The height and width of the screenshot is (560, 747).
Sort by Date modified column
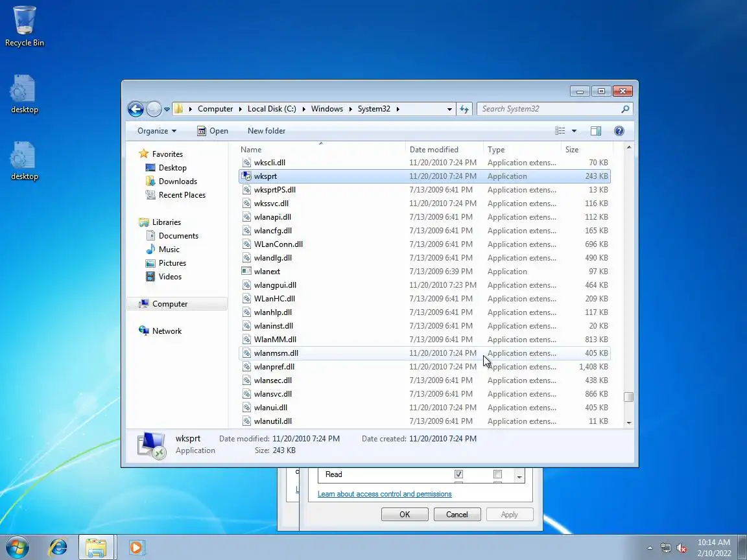pyautogui.click(x=444, y=150)
